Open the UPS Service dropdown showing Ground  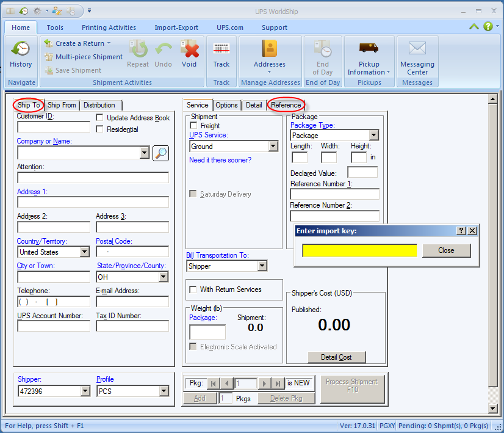(x=273, y=147)
